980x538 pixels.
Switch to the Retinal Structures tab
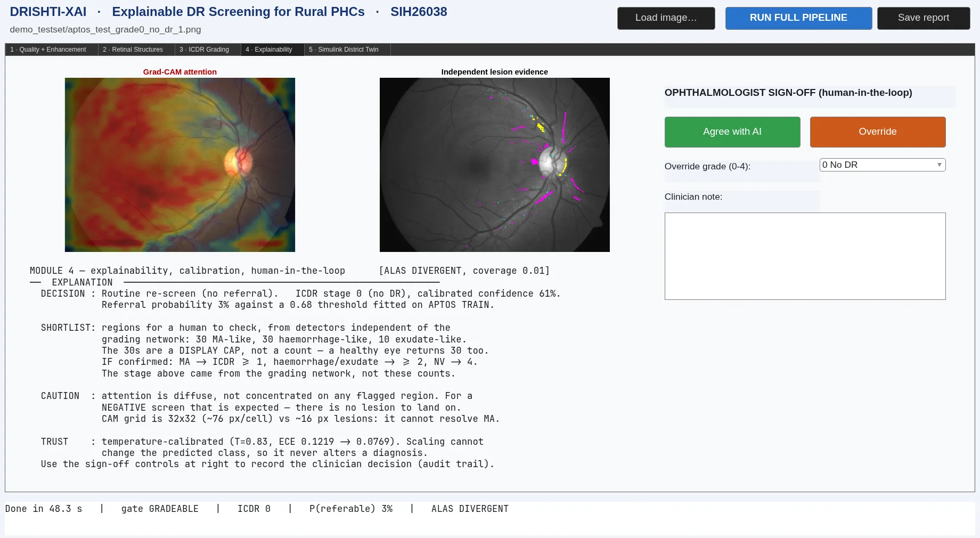coord(136,50)
